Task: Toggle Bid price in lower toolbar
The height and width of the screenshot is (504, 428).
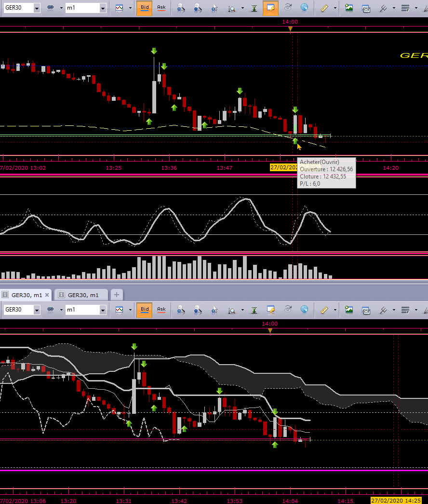Action: pos(144,310)
